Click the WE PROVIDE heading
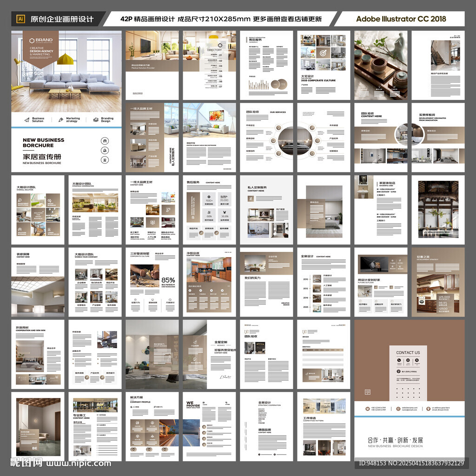Viewport: 476px width, 476px height. click(193, 404)
